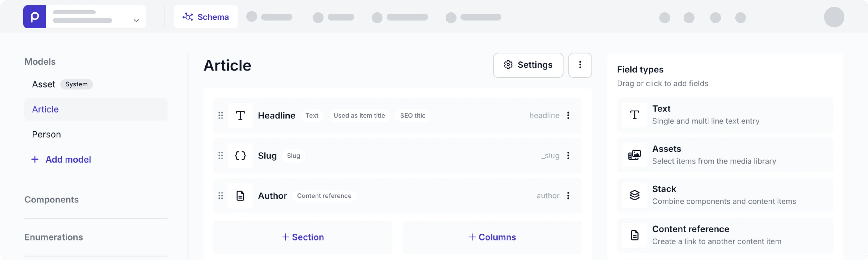Select the Stack field type icon

[634, 195]
